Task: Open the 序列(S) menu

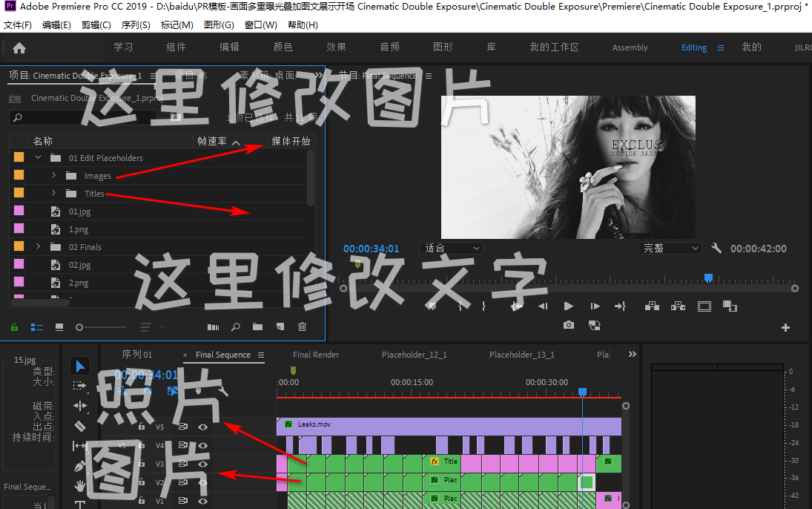Action: pos(136,25)
